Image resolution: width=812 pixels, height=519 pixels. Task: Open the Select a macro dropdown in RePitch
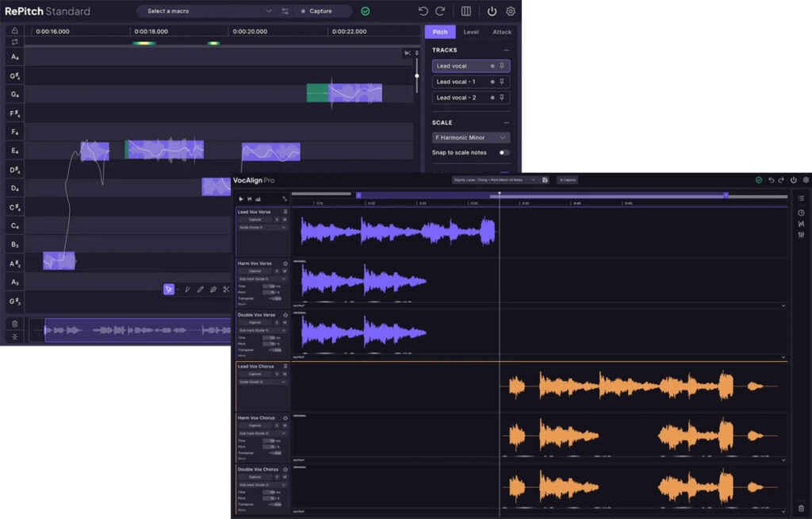pyautogui.click(x=207, y=11)
